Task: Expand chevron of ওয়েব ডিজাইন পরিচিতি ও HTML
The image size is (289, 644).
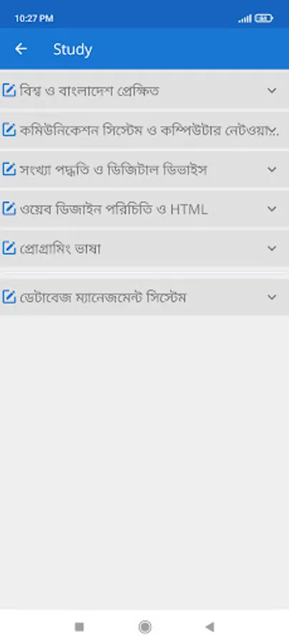Action: click(272, 209)
